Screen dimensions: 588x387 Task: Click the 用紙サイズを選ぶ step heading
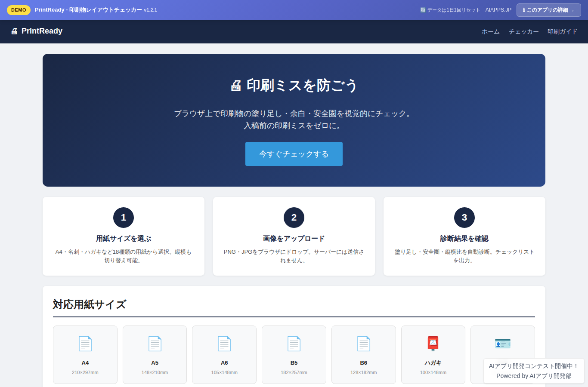pos(124,239)
